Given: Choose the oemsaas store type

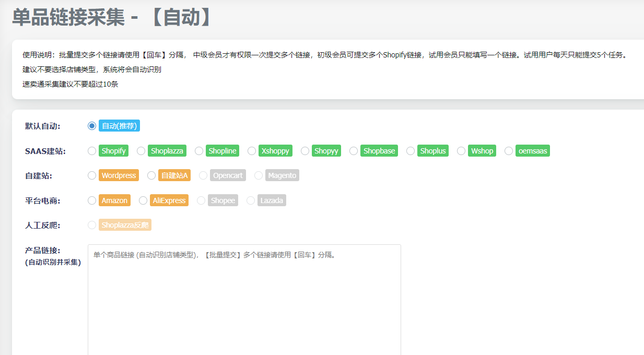Looking at the screenshot, I should tap(509, 151).
